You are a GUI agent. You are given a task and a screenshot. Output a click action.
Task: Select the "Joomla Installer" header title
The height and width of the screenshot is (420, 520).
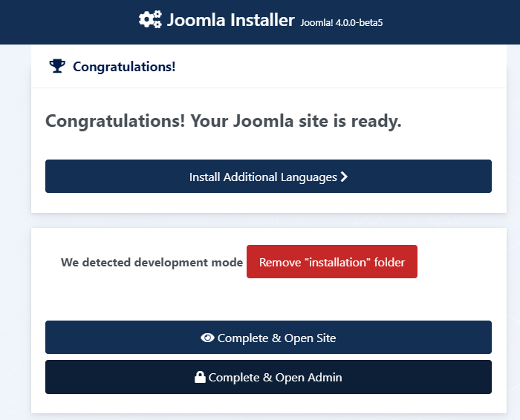point(230,20)
